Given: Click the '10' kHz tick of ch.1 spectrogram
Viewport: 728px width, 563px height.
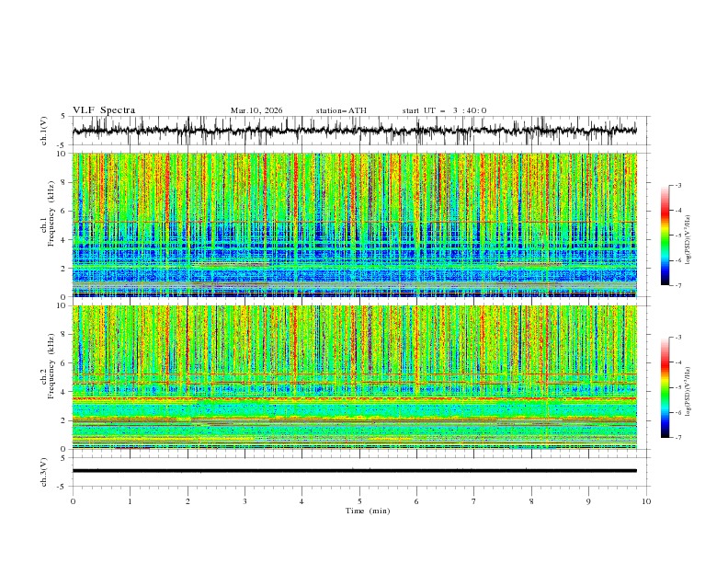Looking at the screenshot, I should [63, 154].
